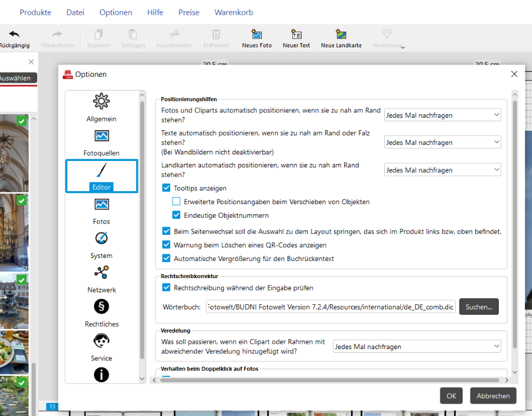This screenshot has width=532, height=416.
Task: Open the Produkte menu
Action: 35,12
